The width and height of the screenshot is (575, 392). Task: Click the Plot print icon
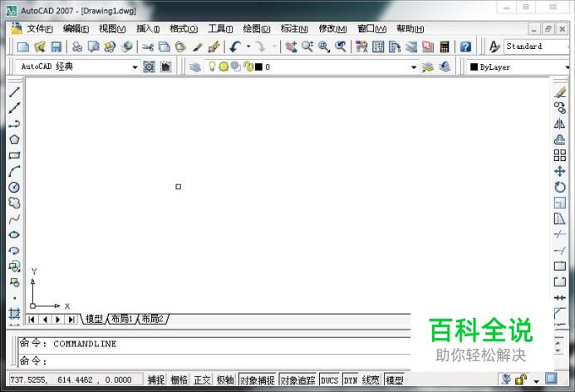77,47
